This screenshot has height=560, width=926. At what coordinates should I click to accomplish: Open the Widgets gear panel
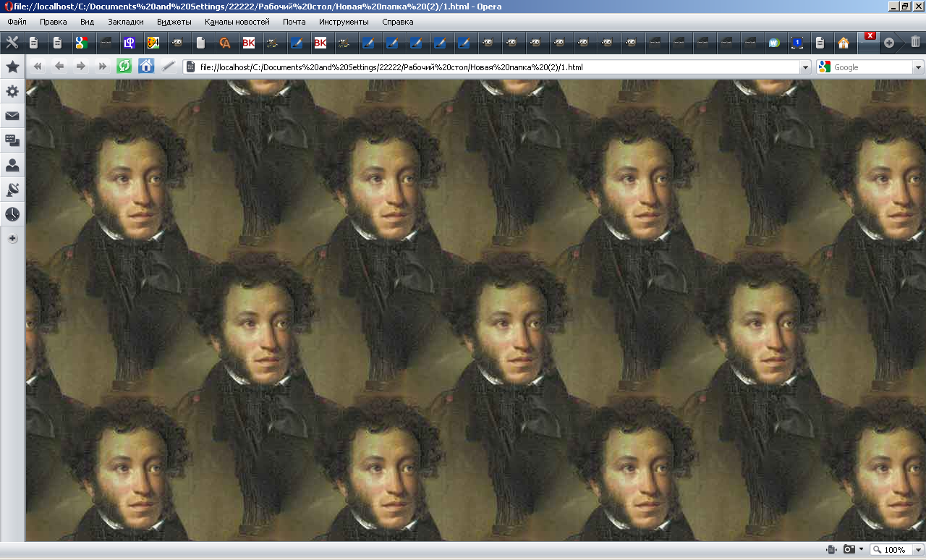pos(12,92)
